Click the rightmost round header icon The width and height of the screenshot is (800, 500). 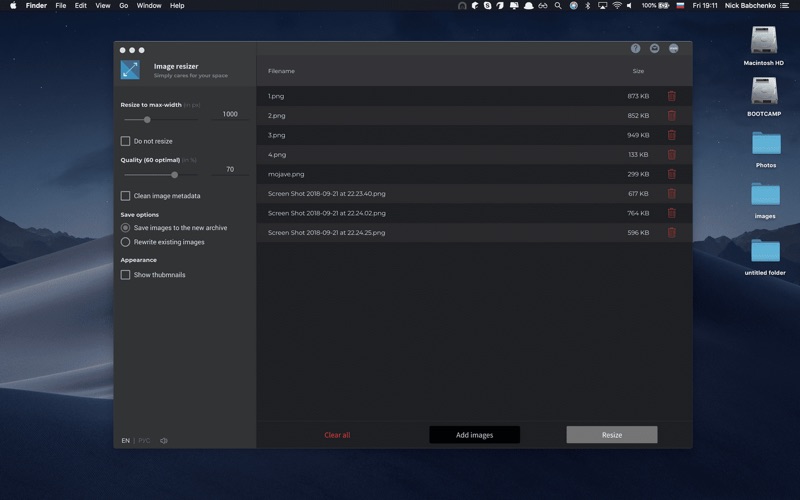pyautogui.click(x=673, y=48)
